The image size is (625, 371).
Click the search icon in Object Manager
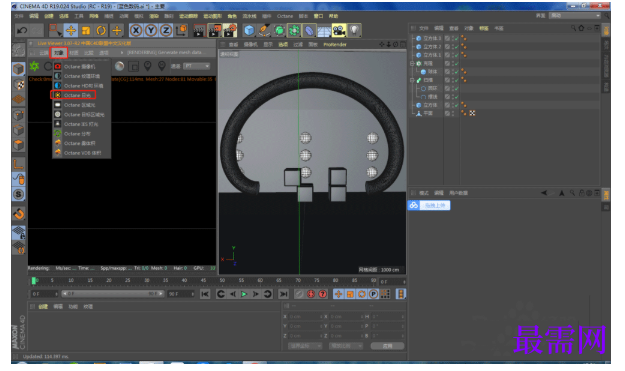click(573, 28)
